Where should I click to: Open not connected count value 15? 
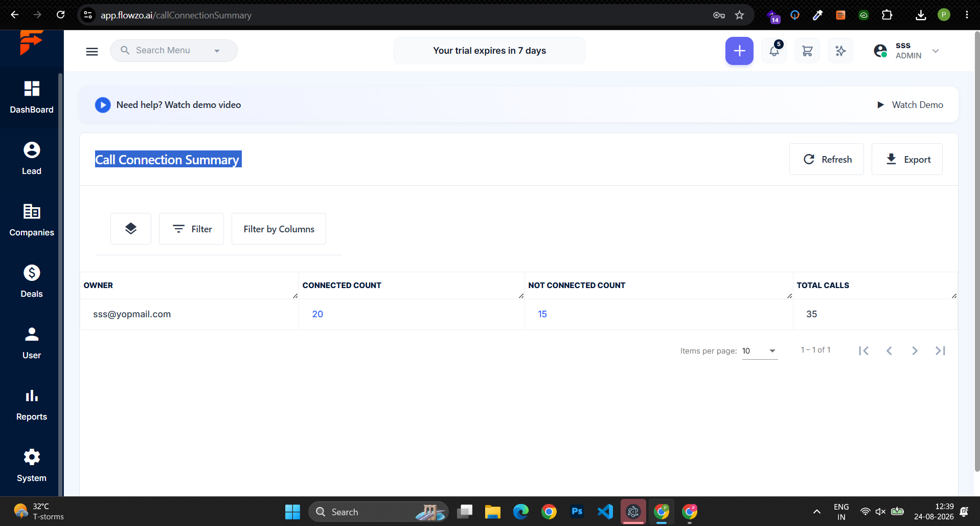coord(542,314)
